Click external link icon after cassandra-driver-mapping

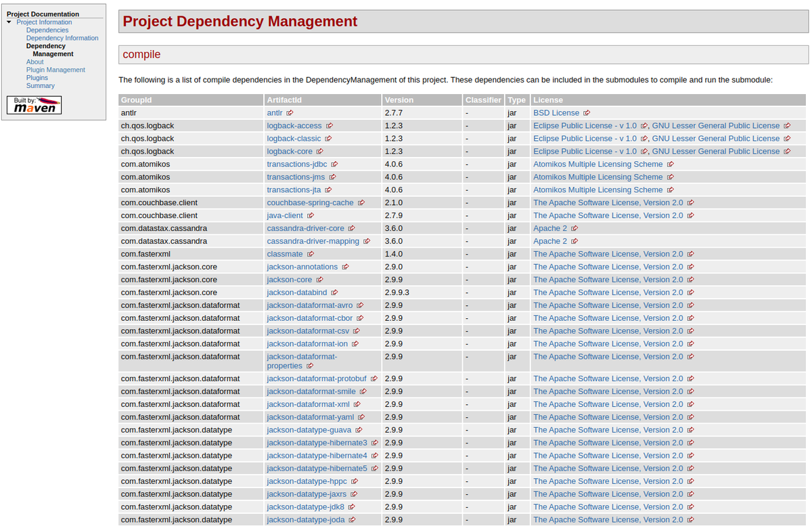(367, 242)
